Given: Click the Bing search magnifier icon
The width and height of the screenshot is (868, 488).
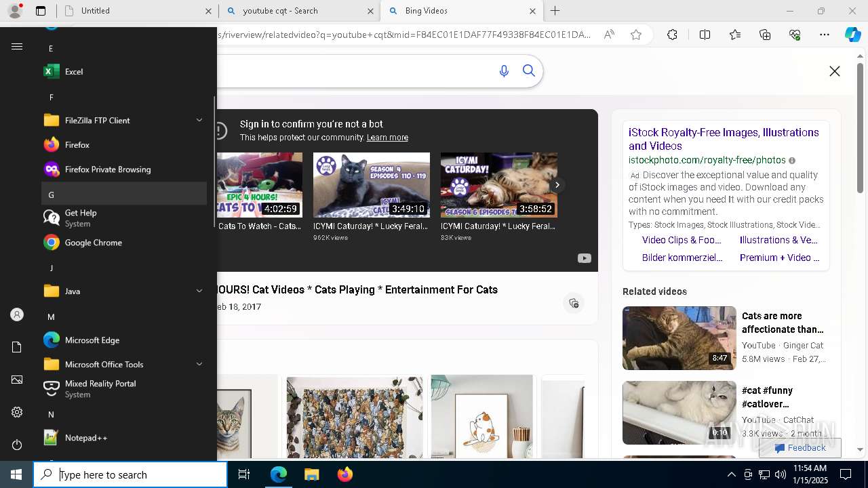Looking at the screenshot, I should pos(529,71).
